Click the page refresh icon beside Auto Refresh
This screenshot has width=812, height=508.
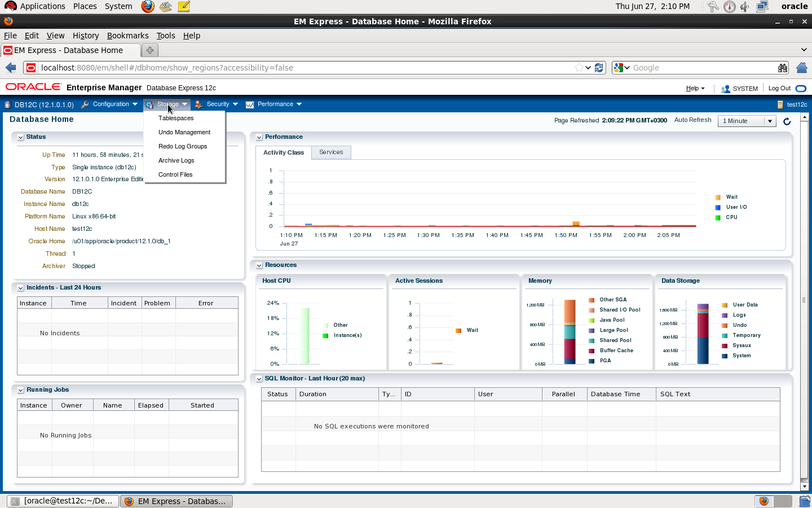(787, 121)
